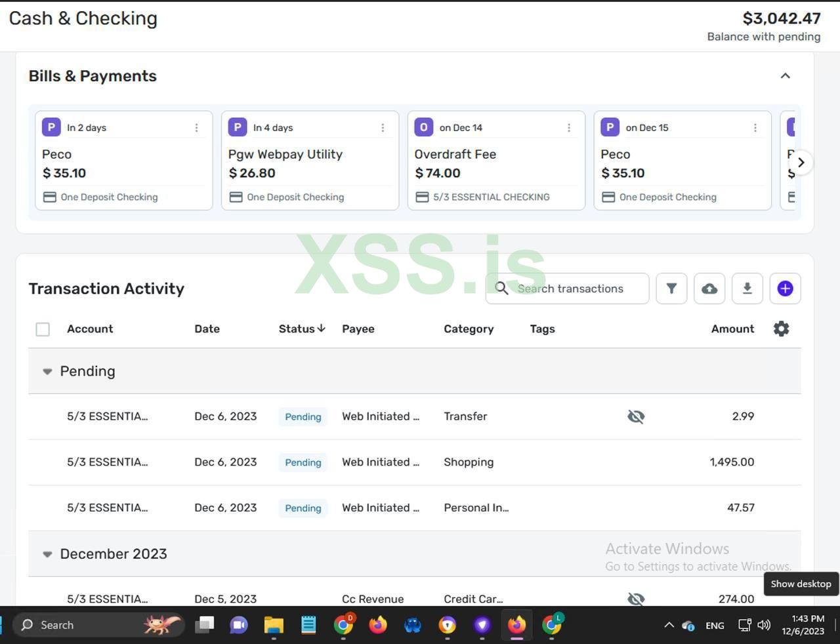Screen dimensions: 840x644
Task: Open the three-dot menu on the Pgw Webpay Utility card
Action: coord(383,128)
